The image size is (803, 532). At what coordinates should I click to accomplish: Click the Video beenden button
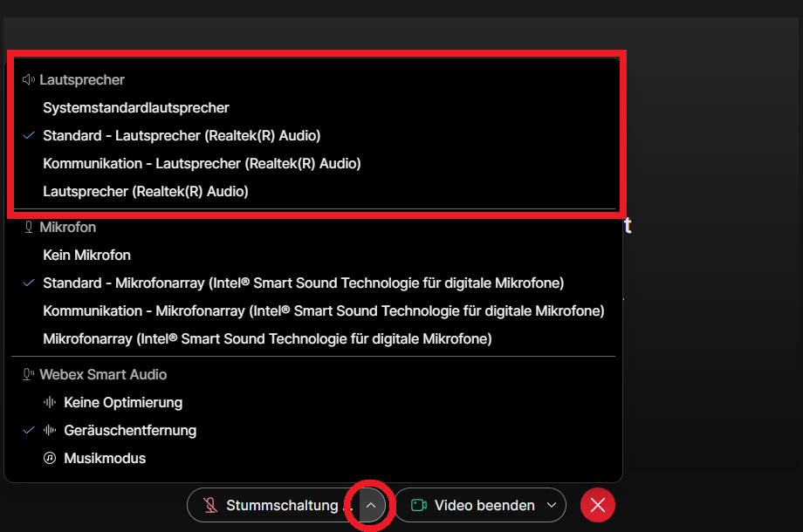(x=484, y=505)
